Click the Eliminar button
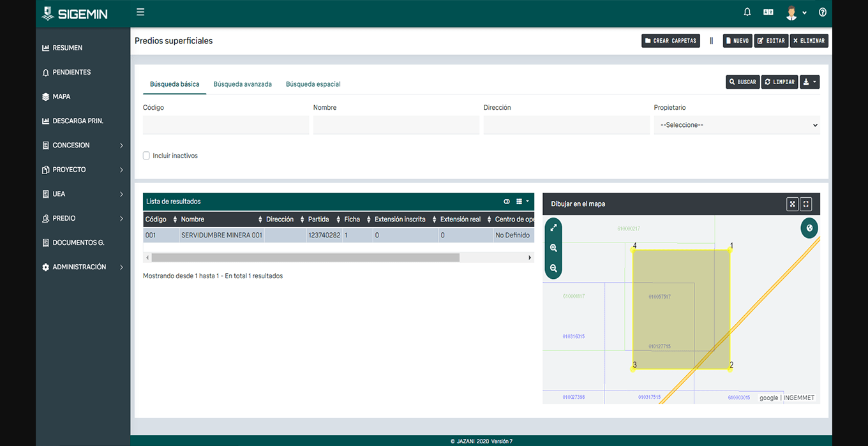This screenshot has width=868, height=446. click(809, 41)
